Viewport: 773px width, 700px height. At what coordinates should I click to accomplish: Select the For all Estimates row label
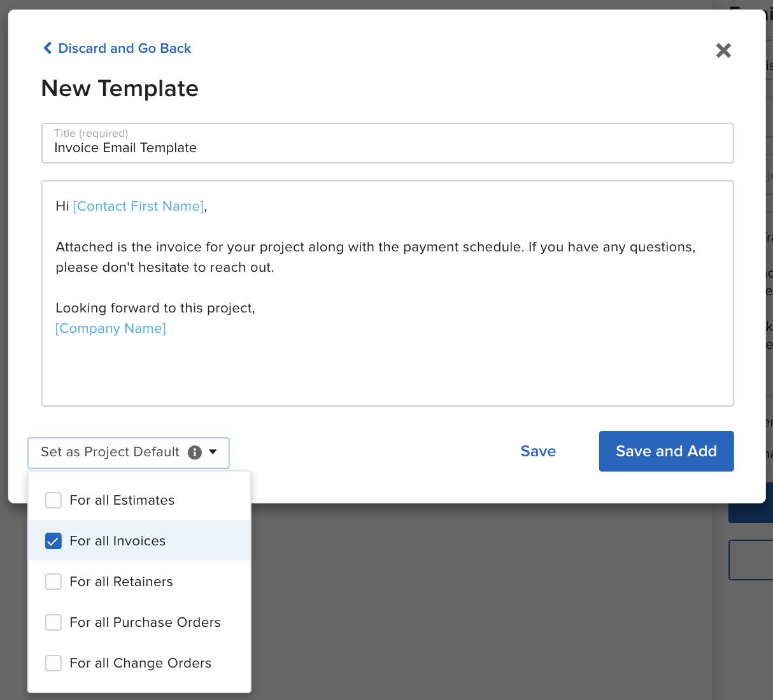coord(122,500)
